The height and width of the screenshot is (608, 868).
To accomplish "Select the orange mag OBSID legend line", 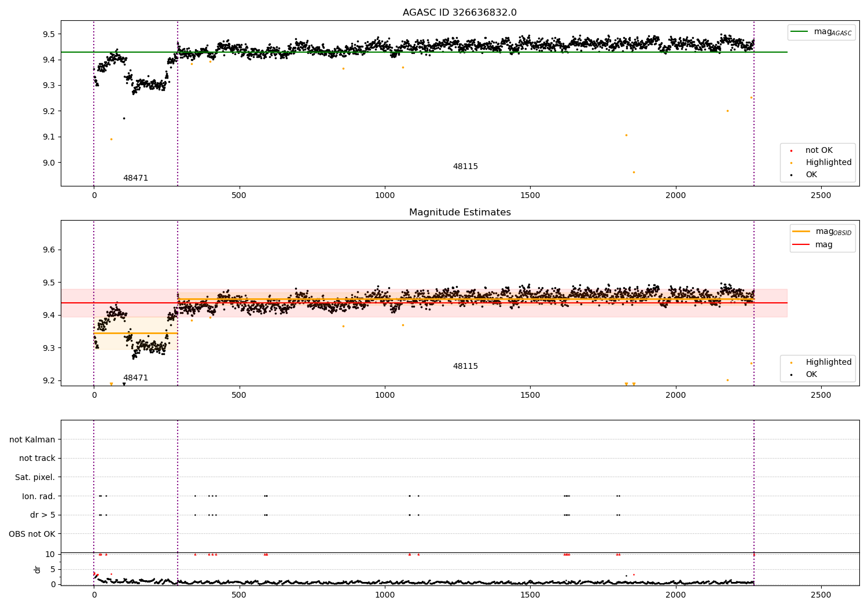I will click(x=801, y=232).
